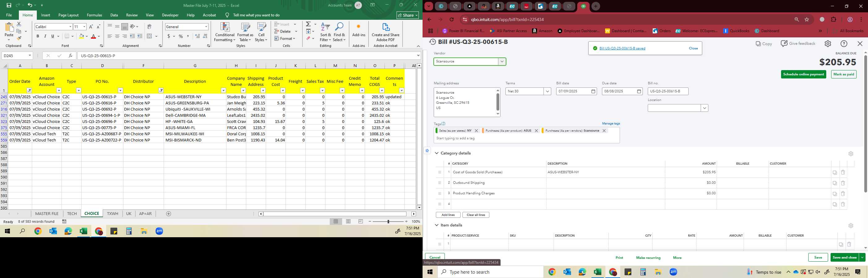Screen dimensions: 868x278
Task: Open the Vendor Scansource dropdown
Action: coord(502,61)
